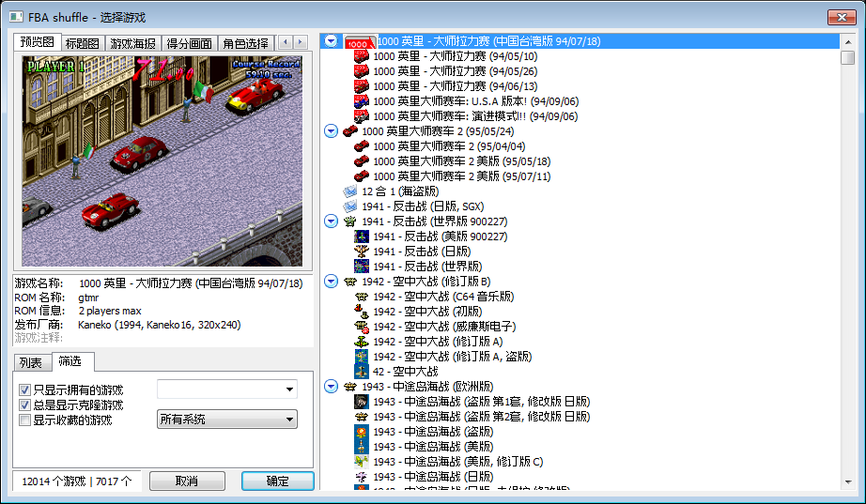
Task: Collapse the 1000 英里 - 大师拉力赛 (中国台湾版) group
Action: (331, 41)
